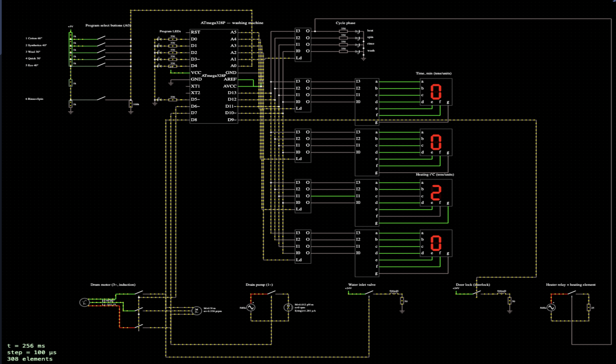Toggle the Drain pump relay switch

[271, 292]
